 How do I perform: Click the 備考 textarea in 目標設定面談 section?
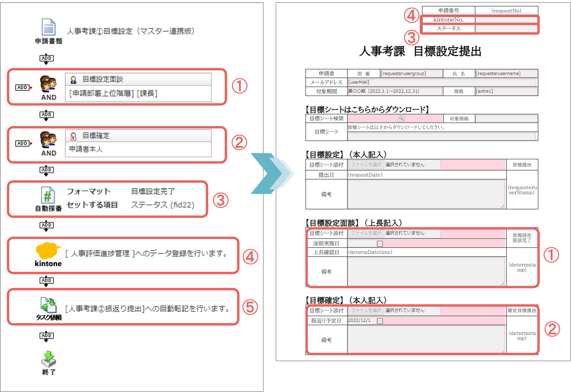pos(426,272)
